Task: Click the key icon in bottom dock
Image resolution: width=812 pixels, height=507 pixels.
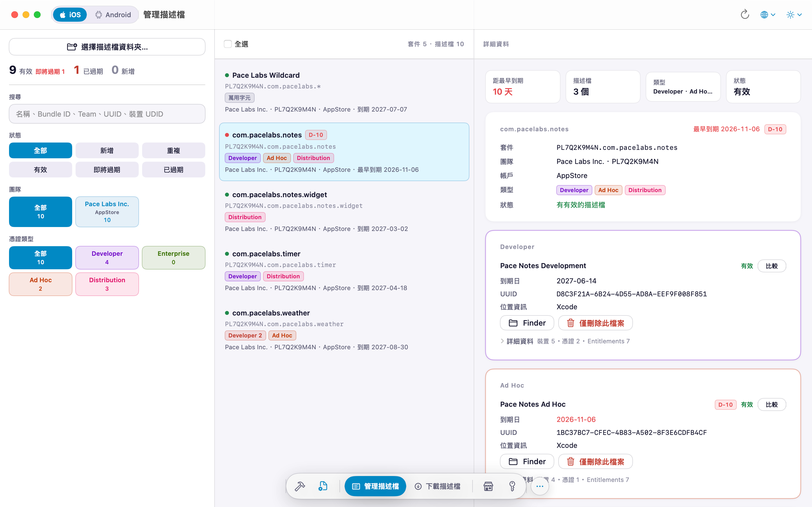Action: [512, 486]
